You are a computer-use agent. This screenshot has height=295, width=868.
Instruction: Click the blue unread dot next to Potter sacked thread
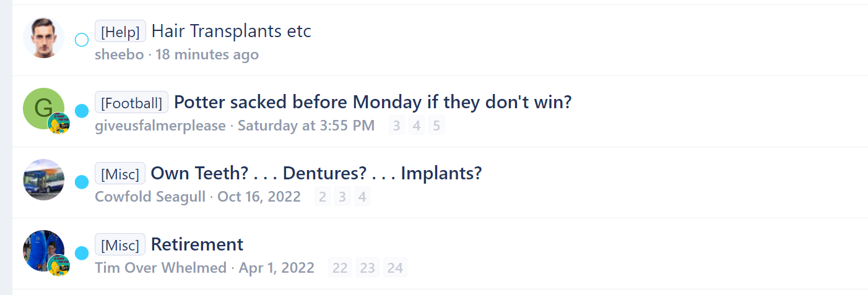click(x=82, y=111)
